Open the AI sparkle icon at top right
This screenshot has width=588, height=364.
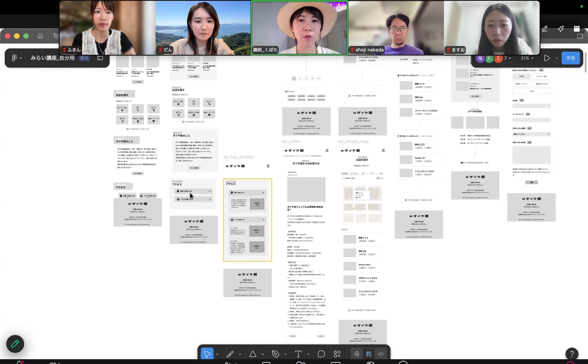tap(561, 29)
